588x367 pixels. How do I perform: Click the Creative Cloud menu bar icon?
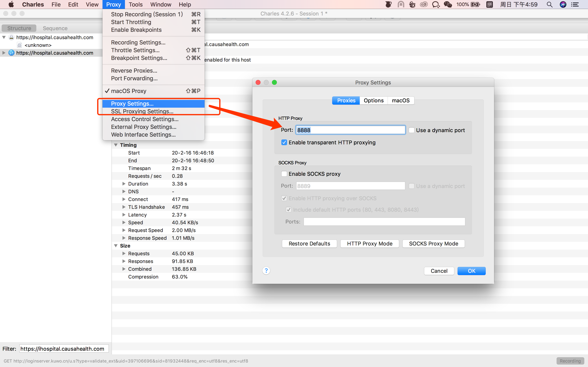[x=424, y=4]
